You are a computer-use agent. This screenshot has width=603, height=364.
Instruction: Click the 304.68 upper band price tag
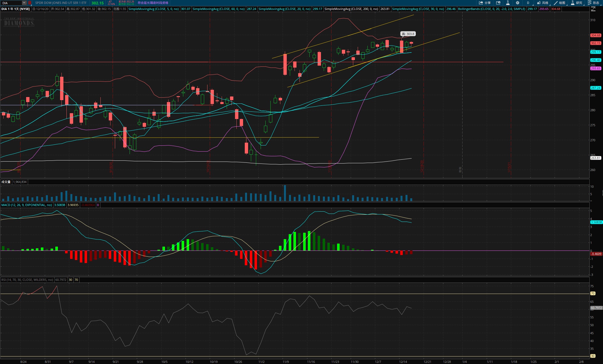(595, 35)
